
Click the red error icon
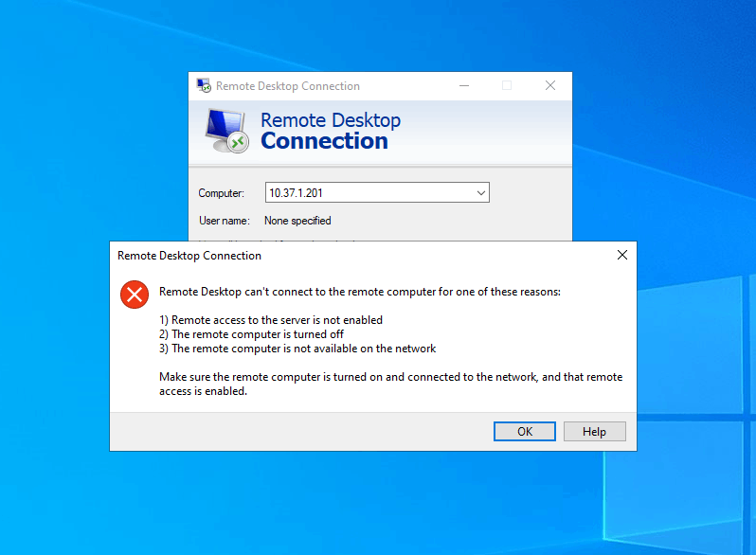click(x=135, y=295)
